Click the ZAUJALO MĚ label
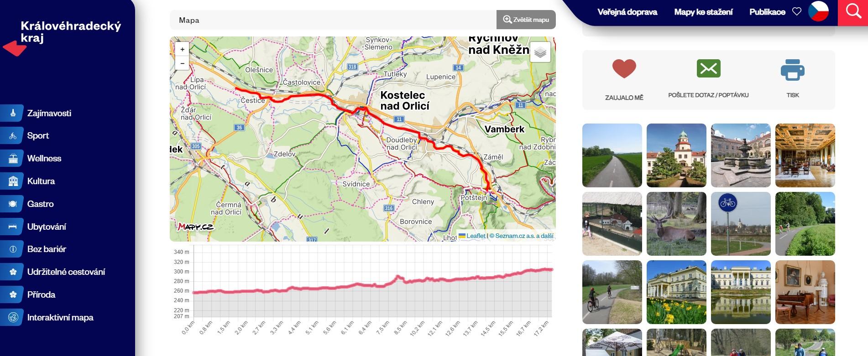 (624, 98)
